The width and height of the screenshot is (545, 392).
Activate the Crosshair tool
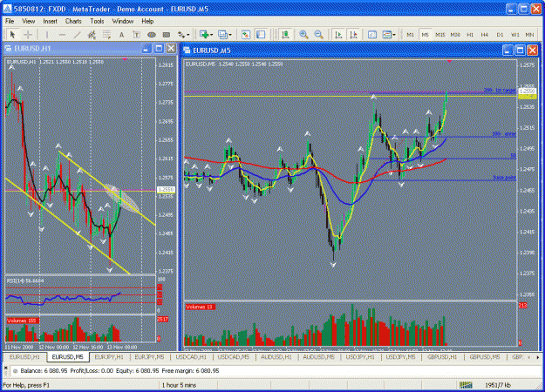28,35
